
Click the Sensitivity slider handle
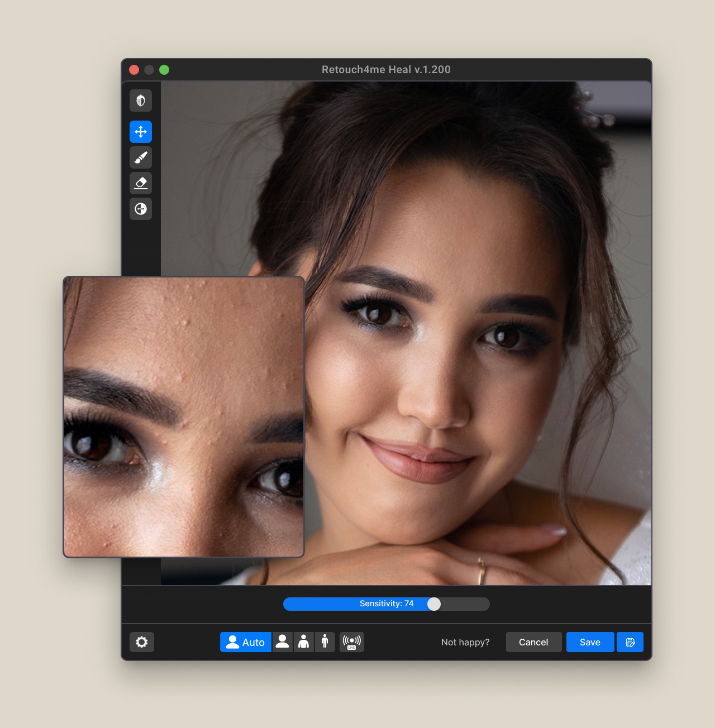coord(434,604)
